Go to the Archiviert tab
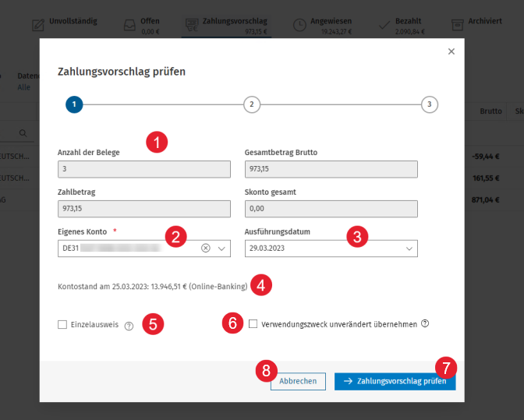The height and width of the screenshot is (420, 524). pos(476,24)
